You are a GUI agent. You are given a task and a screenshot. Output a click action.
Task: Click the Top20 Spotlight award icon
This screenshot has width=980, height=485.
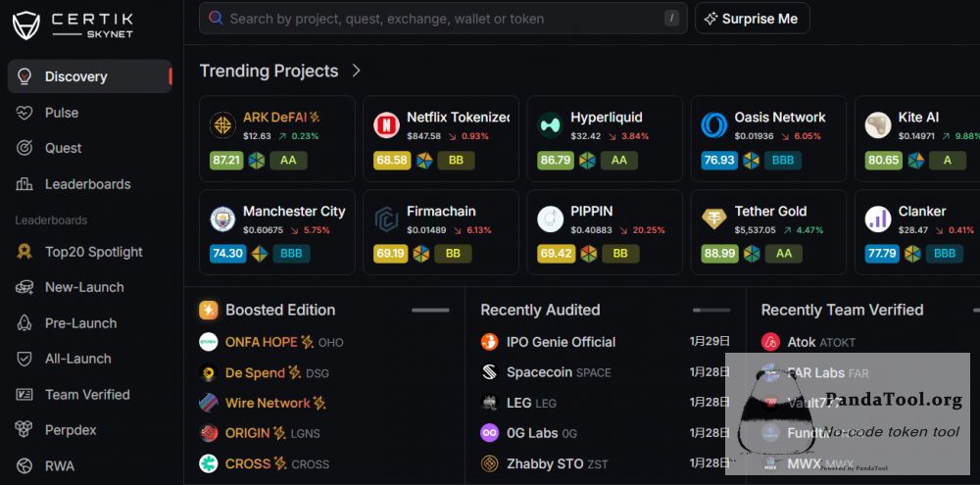tap(24, 252)
